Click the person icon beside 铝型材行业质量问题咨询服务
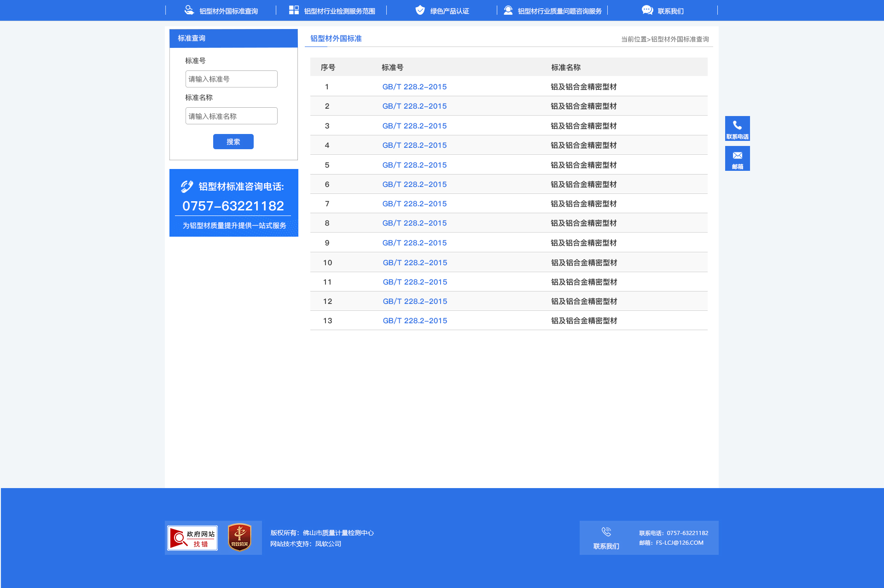Screen dimensions: 884x588 click(x=508, y=10)
